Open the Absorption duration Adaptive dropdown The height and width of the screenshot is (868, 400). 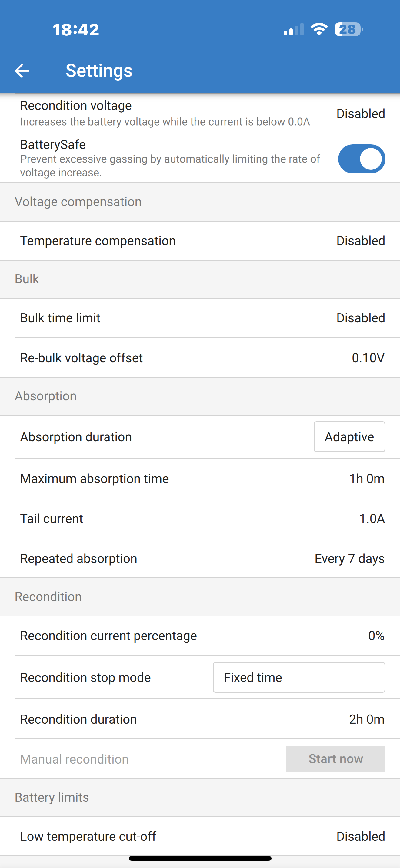click(349, 437)
